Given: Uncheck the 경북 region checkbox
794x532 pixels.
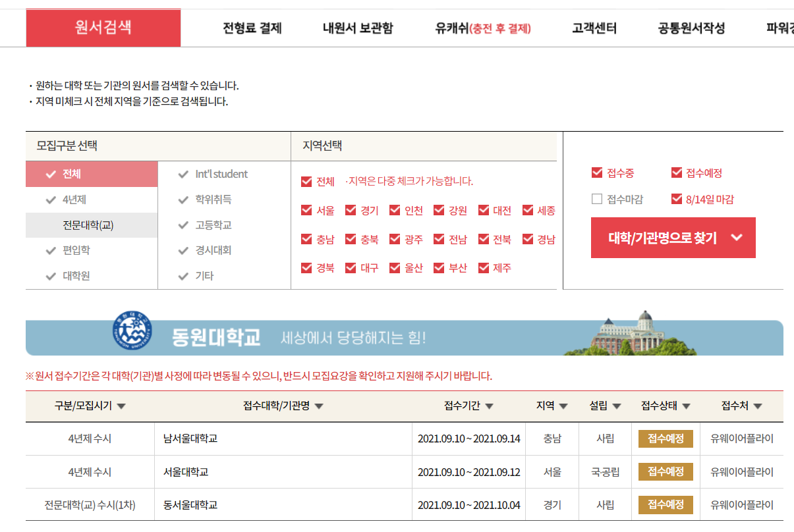Looking at the screenshot, I should (x=306, y=268).
